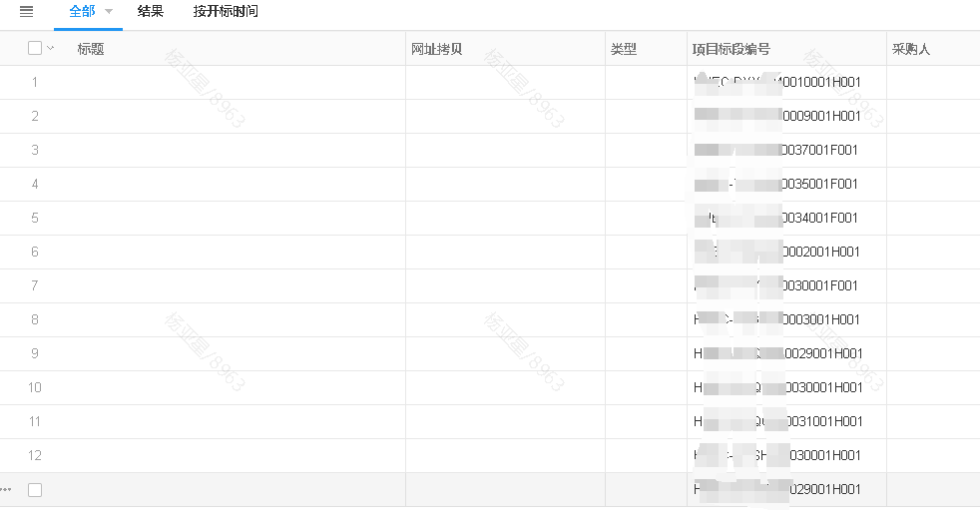The height and width of the screenshot is (530, 980).
Task: Switch to the 全部 tab
Action: (x=82, y=12)
